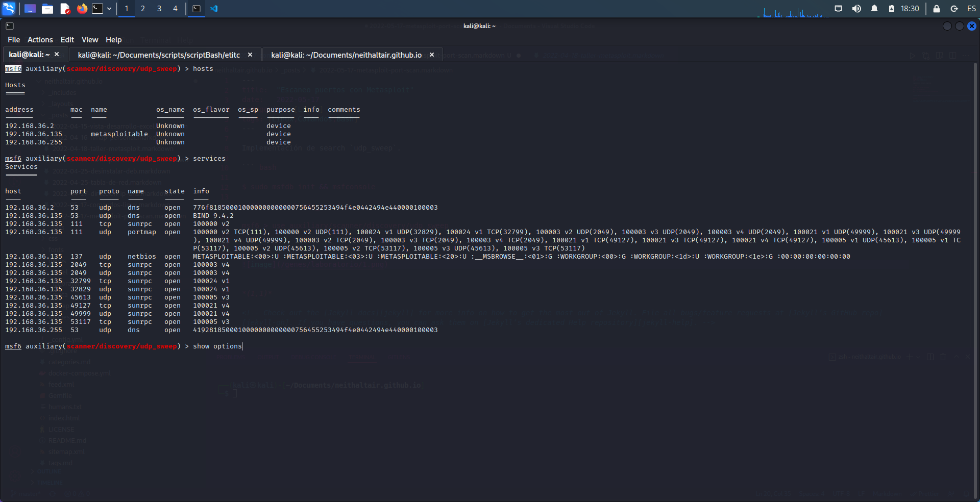
Task: Open the Help menu
Action: pos(114,40)
